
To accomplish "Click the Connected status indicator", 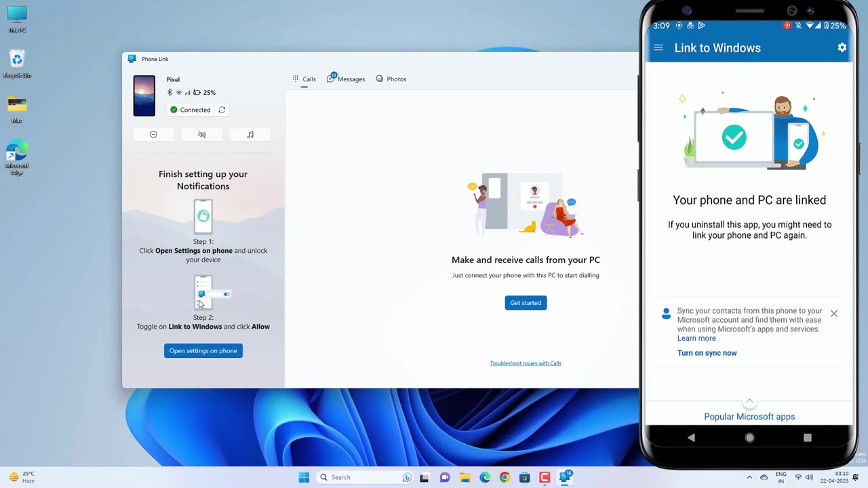I will [190, 110].
